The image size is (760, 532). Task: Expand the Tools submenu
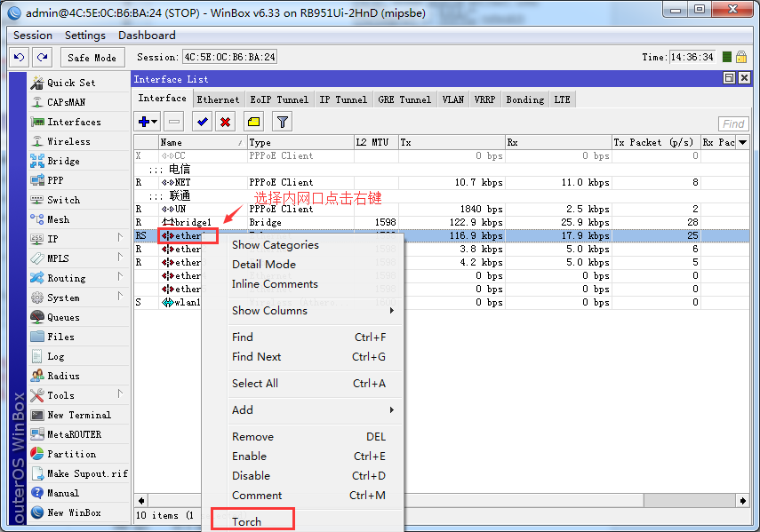(x=120, y=393)
